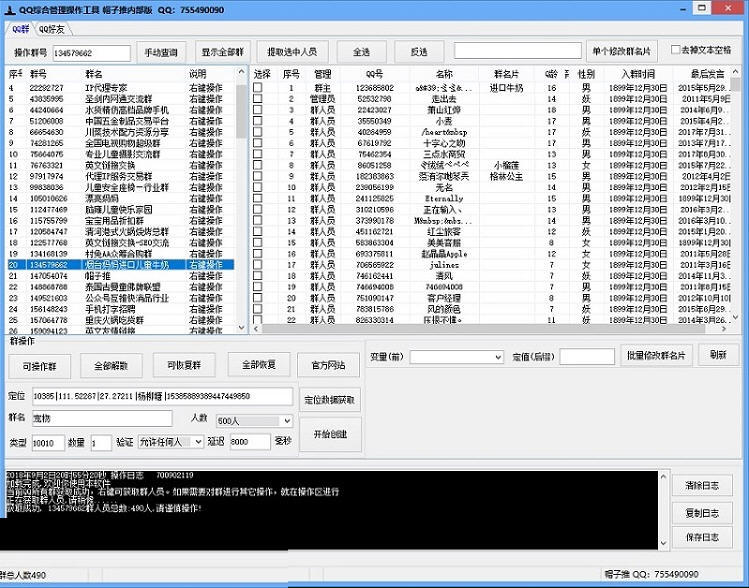This screenshot has height=588, width=749.
Task: Click the 类型 field showing 10010
Action: 48,443
